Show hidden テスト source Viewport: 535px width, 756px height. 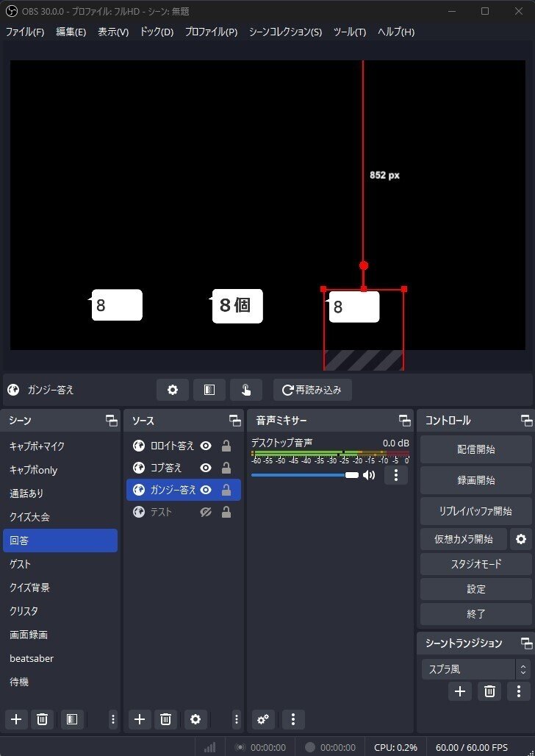[x=206, y=512]
